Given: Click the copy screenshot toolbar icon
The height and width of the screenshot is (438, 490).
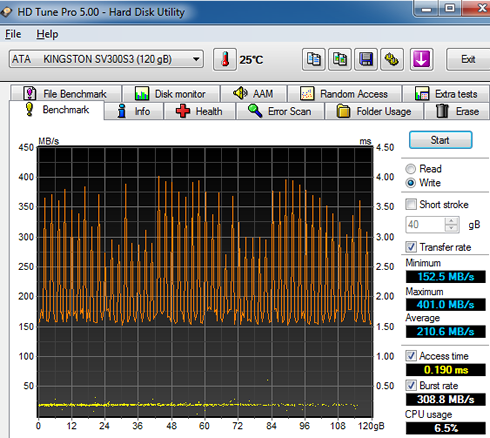Looking at the screenshot, I should click(340, 60).
